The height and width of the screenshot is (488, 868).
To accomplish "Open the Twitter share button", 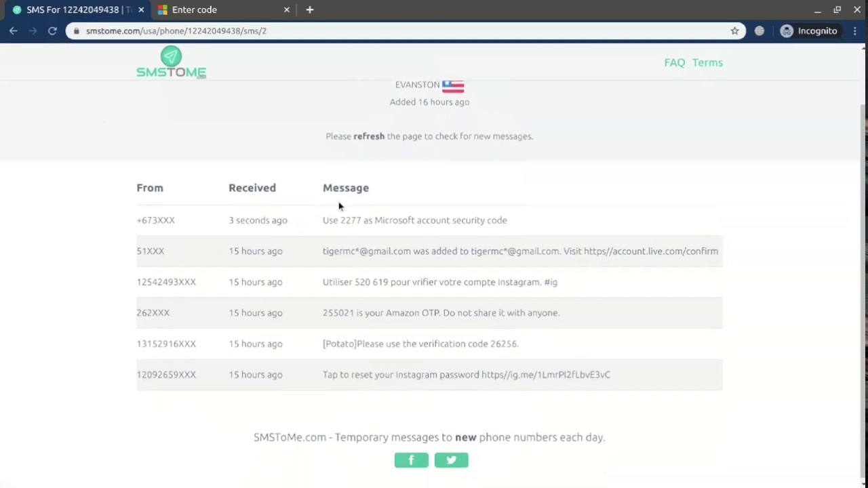I will [451, 460].
